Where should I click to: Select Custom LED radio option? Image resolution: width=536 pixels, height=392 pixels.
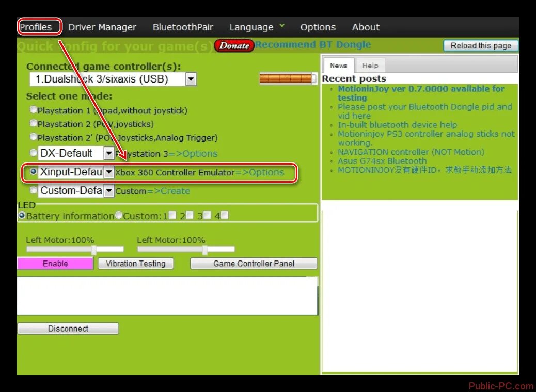(x=119, y=216)
